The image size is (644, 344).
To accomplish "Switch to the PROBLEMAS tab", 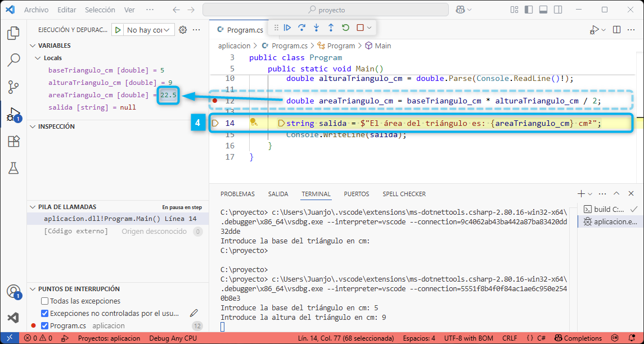I will click(237, 194).
